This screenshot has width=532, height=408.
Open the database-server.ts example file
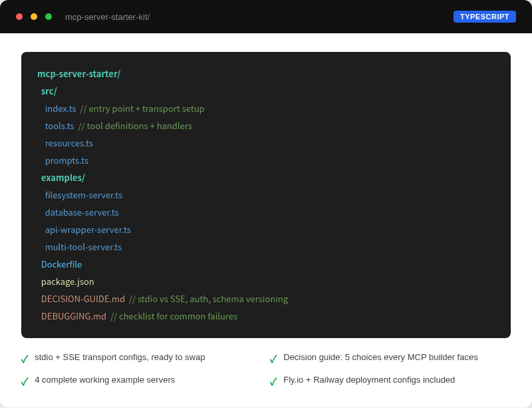pyautogui.click(x=82, y=212)
